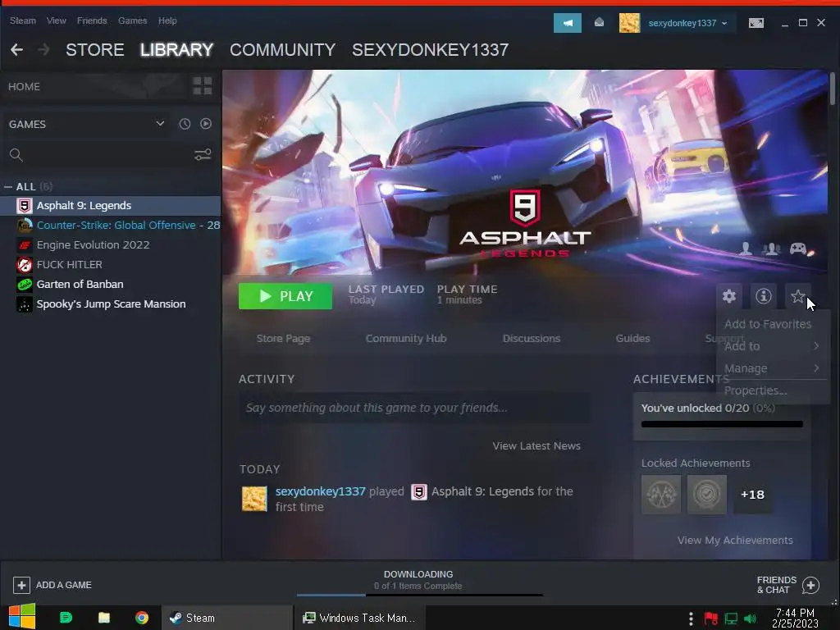The width and height of the screenshot is (840, 630).
Task: Click the back navigation arrow
Action: tap(16, 50)
